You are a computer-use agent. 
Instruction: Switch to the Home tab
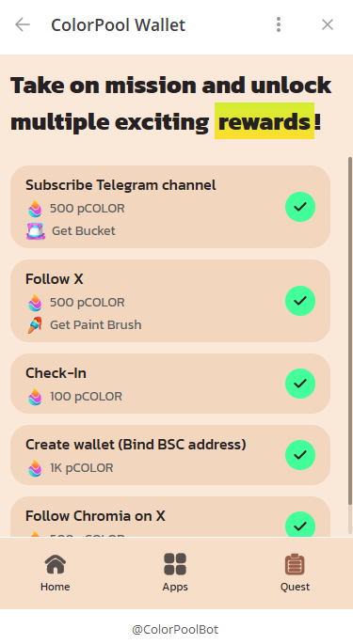[x=56, y=573]
